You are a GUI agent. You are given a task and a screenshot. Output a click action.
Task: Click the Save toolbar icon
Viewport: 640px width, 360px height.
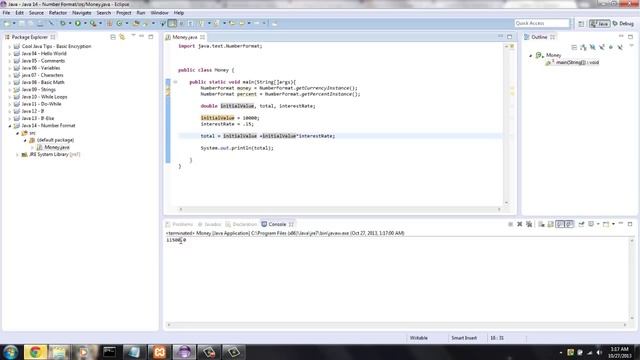coord(22,24)
